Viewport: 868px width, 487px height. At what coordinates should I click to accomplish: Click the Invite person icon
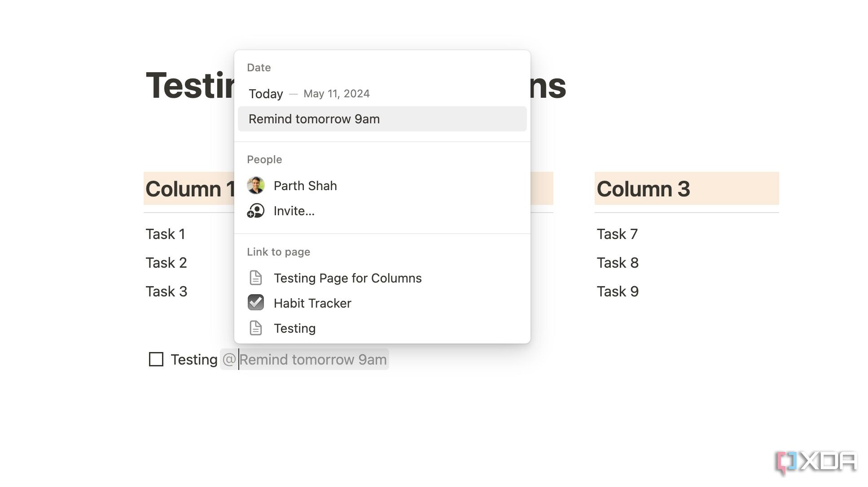pyautogui.click(x=255, y=211)
